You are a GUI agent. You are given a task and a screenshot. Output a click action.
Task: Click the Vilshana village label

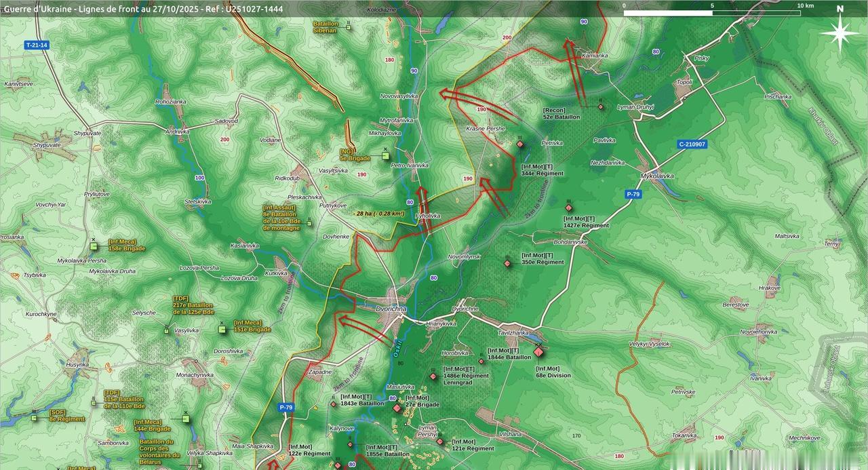pyautogui.click(x=510, y=433)
